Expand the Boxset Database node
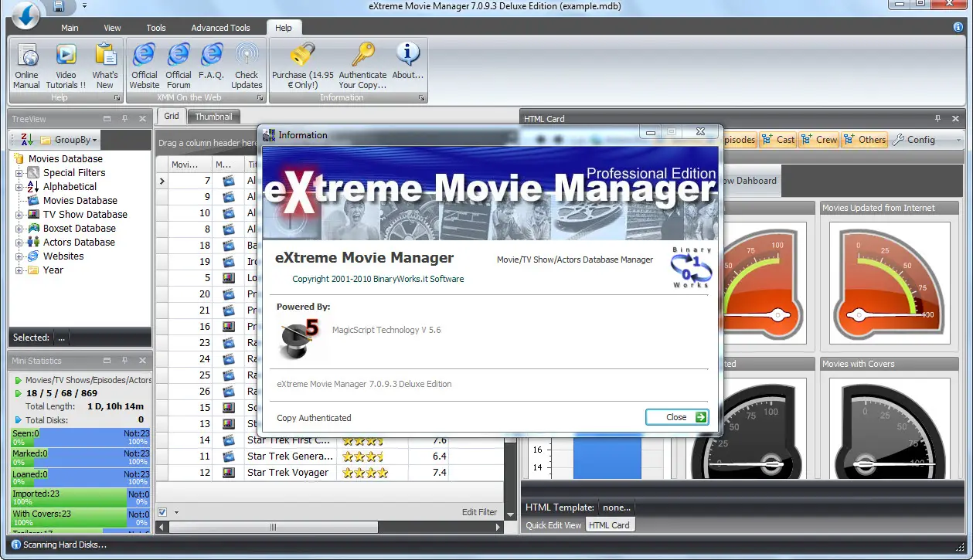The height and width of the screenshot is (560, 973). click(x=19, y=229)
